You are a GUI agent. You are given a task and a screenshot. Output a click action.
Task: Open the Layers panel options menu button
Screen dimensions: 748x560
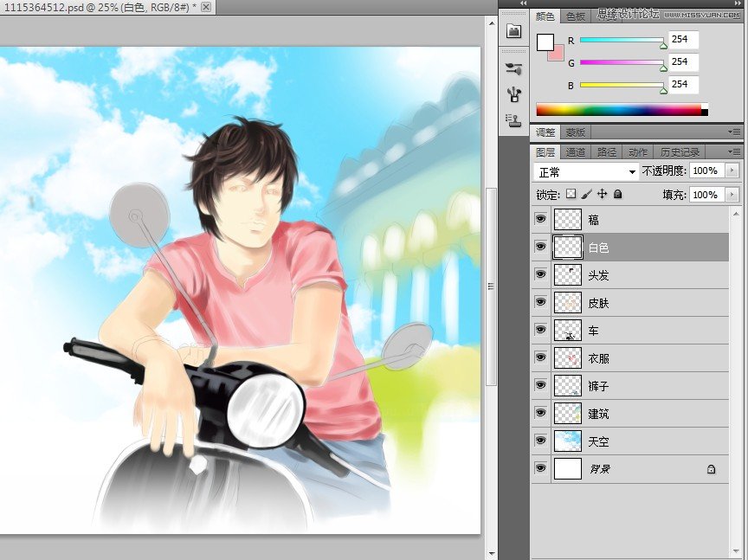click(x=735, y=152)
